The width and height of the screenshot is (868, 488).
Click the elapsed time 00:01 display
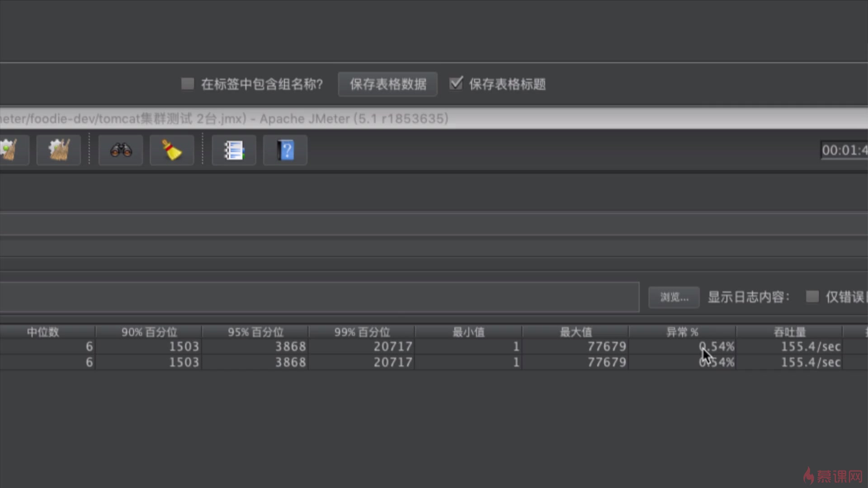point(844,150)
